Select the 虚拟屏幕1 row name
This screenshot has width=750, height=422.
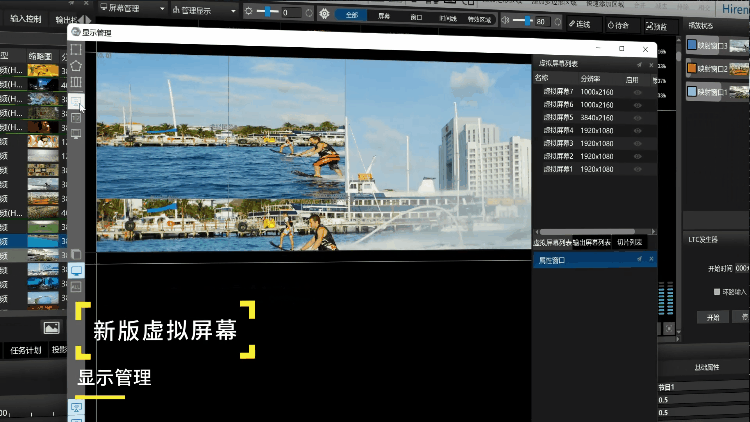558,169
